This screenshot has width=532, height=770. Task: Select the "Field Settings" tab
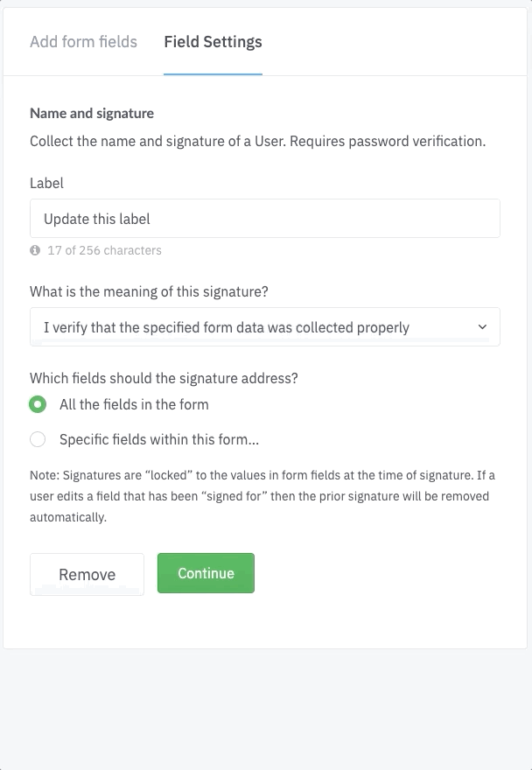coord(213,42)
